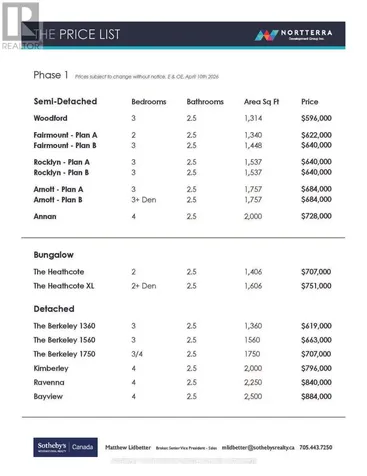Click the Bungalow section heading
The image size is (367, 476).
[54, 255]
